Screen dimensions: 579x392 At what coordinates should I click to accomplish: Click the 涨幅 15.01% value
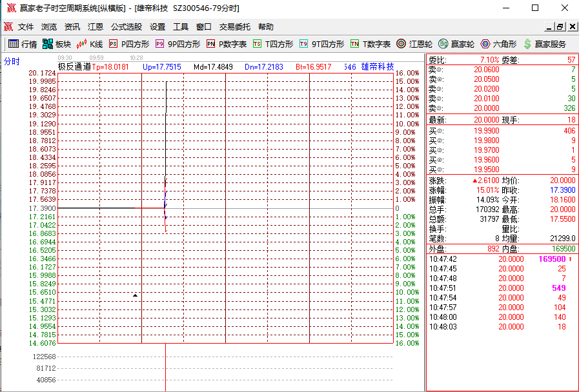pyautogui.click(x=488, y=190)
